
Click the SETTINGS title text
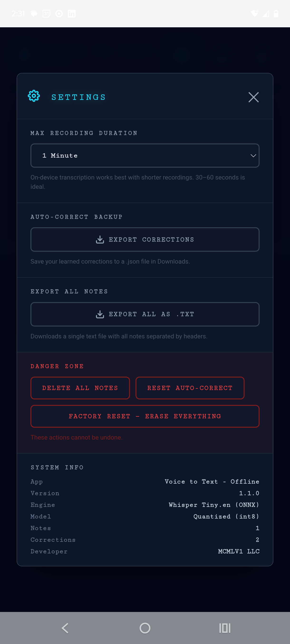point(78,97)
